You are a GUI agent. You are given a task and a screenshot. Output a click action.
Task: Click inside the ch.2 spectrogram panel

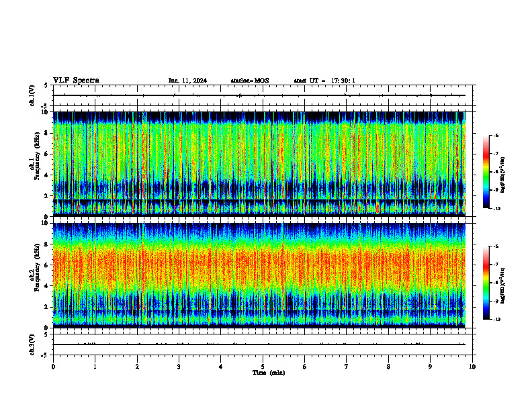click(x=259, y=275)
